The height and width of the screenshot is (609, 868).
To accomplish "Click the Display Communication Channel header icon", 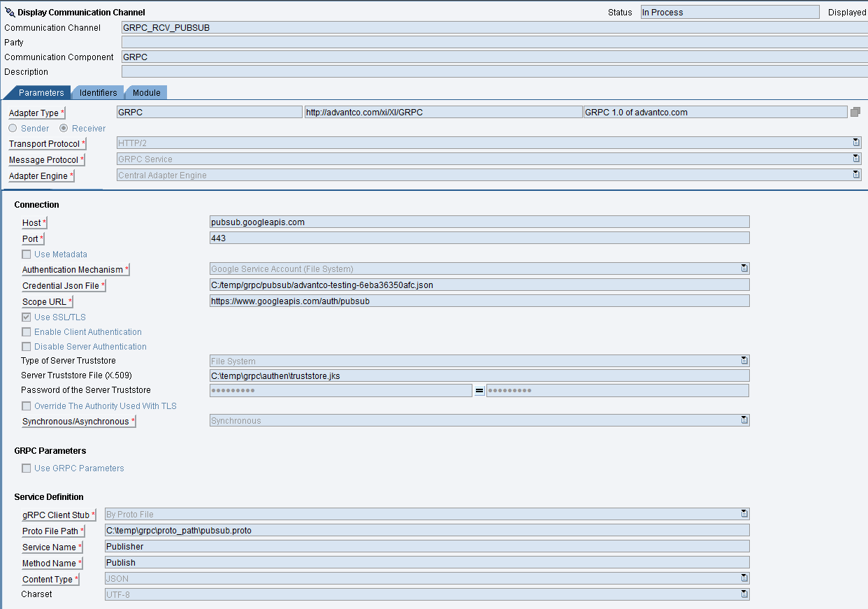I will 9,11.
